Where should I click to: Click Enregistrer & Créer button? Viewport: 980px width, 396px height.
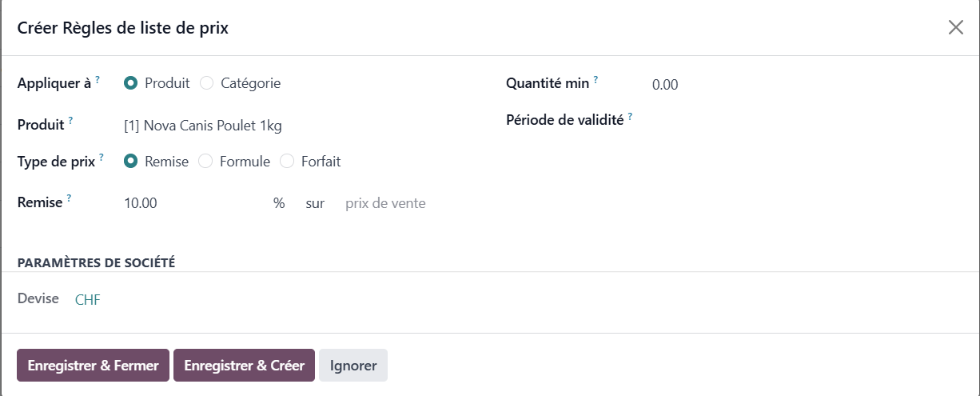(x=244, y=366)
